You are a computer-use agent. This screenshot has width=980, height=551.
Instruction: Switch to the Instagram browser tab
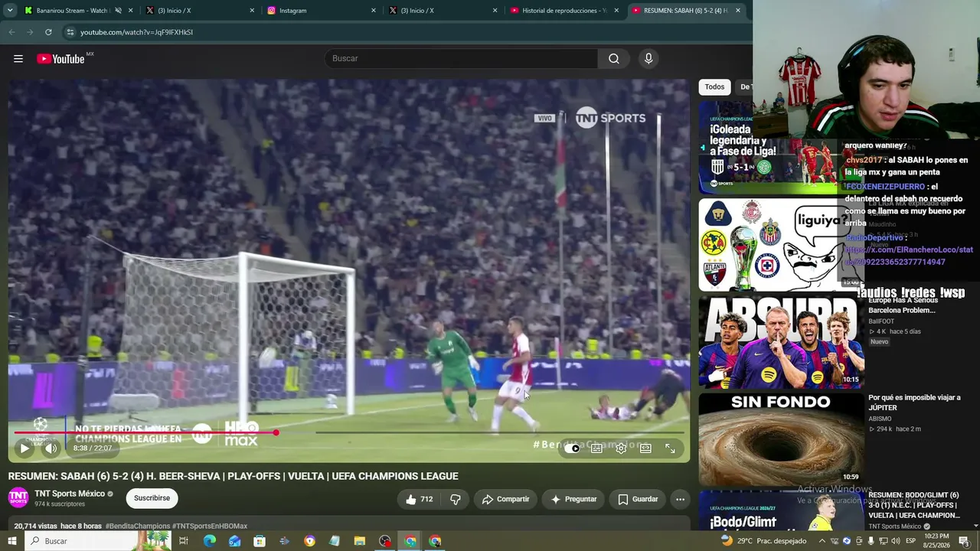tap(322, 11)
